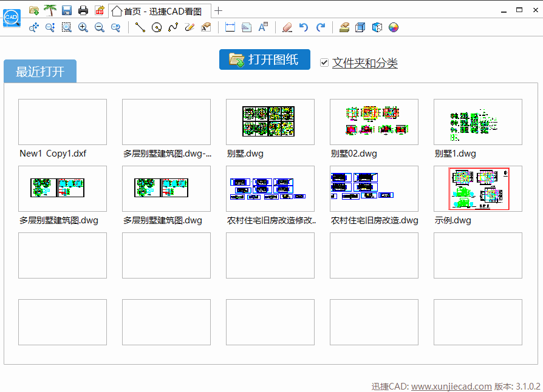Viewport: 543px width, 392px height.
Task: Select the curve polyline tool
Action: [173, 27]
